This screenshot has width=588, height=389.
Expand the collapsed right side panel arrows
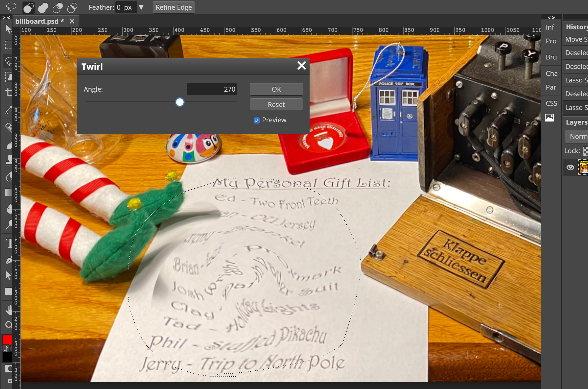coord(551,18)
